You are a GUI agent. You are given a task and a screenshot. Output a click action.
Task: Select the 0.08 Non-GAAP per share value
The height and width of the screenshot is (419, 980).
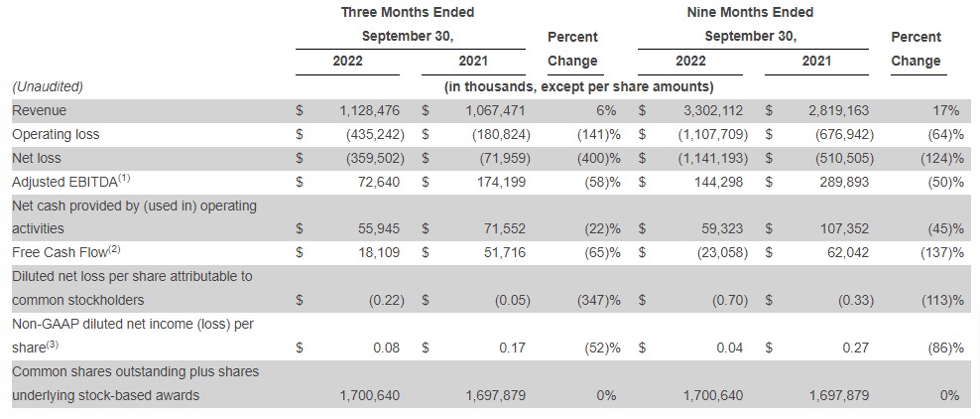point(387,348)
